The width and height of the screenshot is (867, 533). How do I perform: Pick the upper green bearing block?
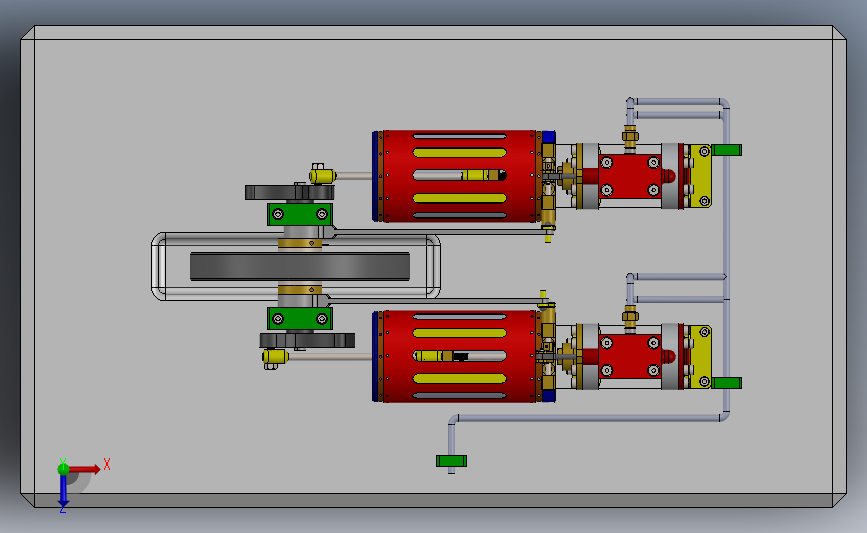point(300,214)
